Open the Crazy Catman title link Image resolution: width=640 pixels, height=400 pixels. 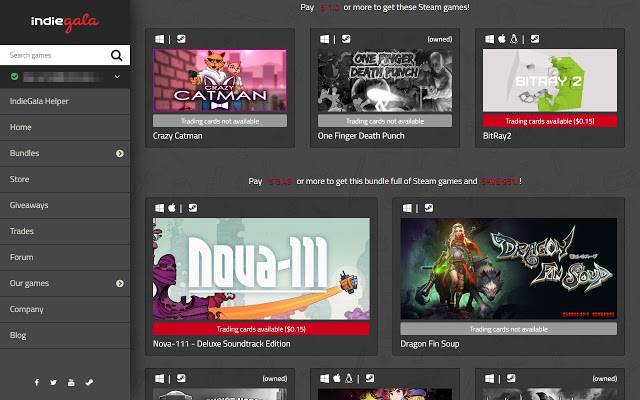pos(178,136)
